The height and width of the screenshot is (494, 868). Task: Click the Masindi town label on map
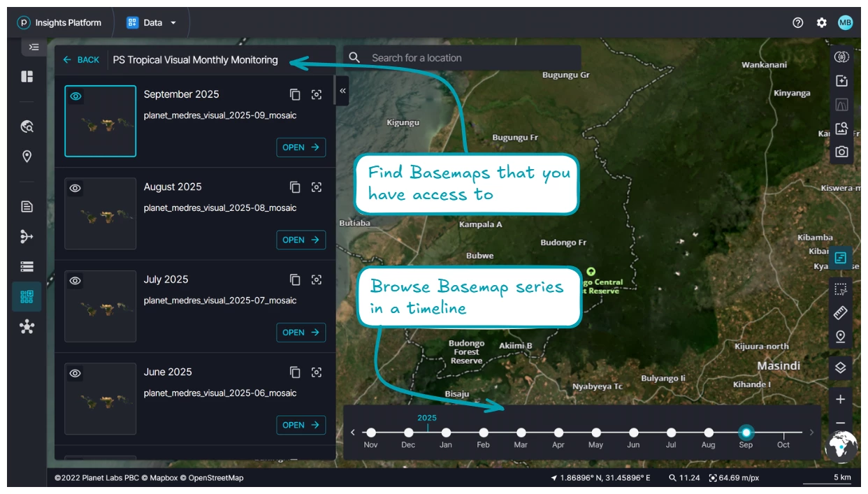[x=779, y=366]
